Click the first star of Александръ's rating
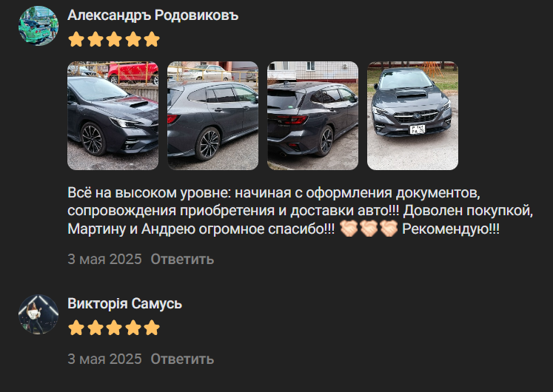Image resolution: width=553 pixels, height=392 pixels. tap(76, 39)
